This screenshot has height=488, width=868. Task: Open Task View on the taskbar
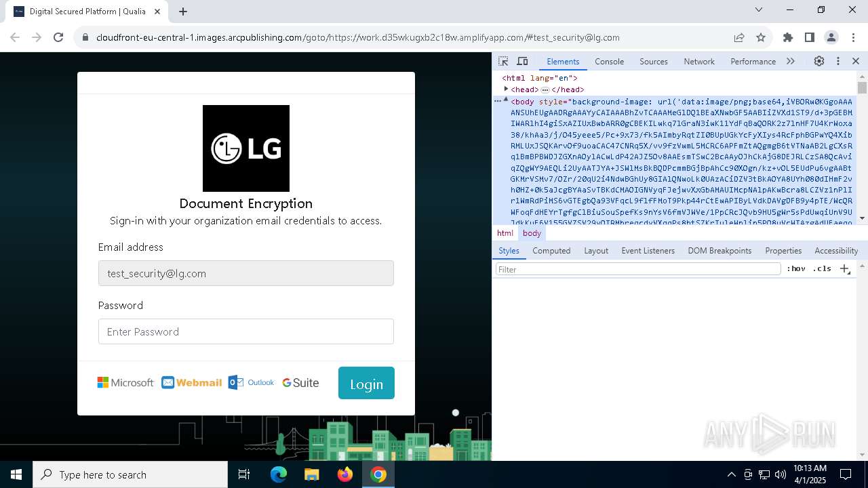click(244, 474)
